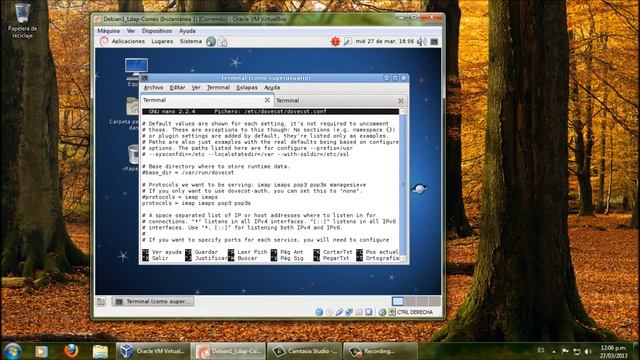Click VirtualBox optical disk indicator
640x360 pixels.
pos(329,312)
